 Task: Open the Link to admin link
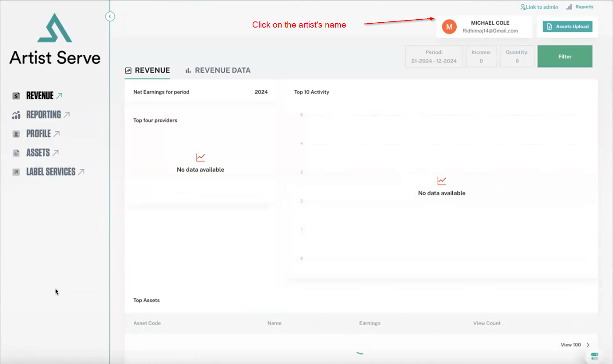click(539, 7)
